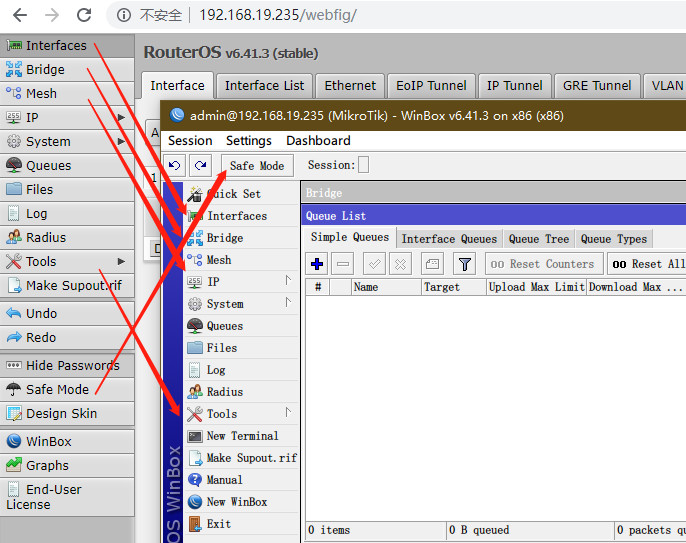Open End-User License link
The height and width of the screenshot is (543, 686).
point(67,497)
